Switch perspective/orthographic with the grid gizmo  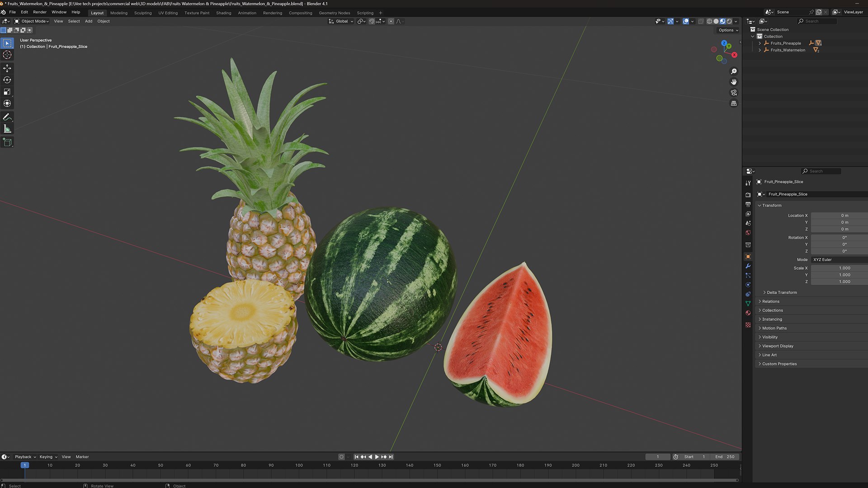(x=734, y=103)
